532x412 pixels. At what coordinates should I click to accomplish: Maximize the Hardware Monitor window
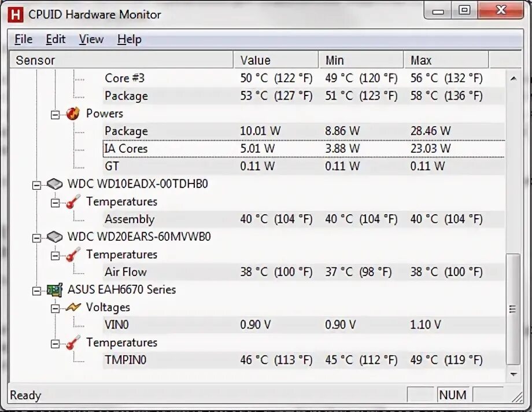pos(464,10)
